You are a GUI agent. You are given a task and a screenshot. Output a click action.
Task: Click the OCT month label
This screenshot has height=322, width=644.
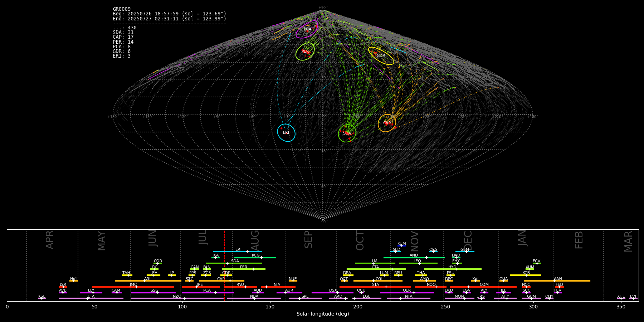[x=360, y=240]
